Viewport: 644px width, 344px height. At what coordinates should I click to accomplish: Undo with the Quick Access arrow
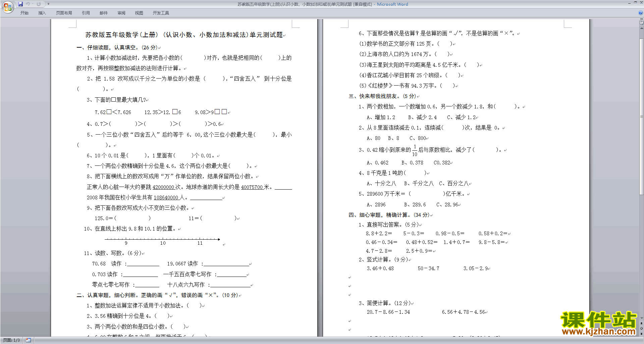click(28, 4)
